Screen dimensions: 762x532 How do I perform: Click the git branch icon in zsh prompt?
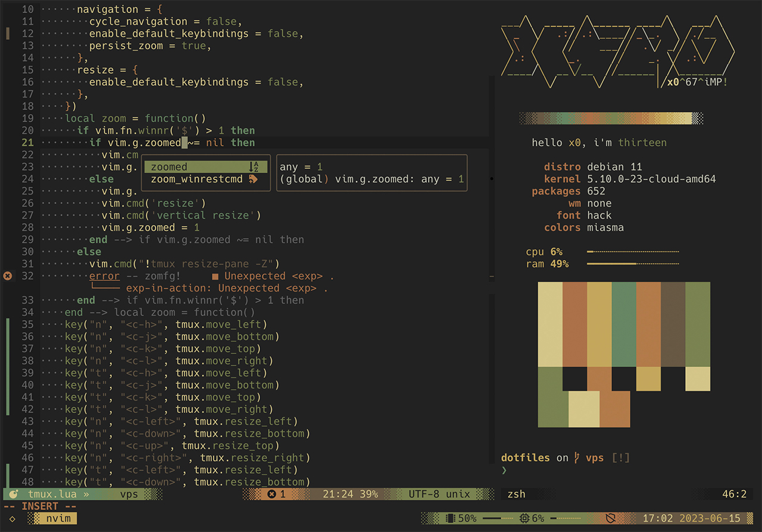click(x=577, y=458)
